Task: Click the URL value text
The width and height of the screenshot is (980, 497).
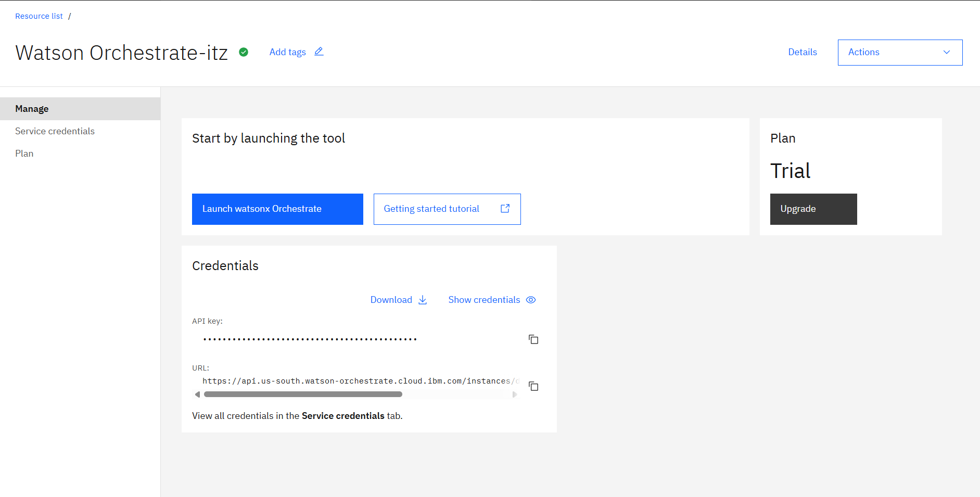Action: coord(361,381)
